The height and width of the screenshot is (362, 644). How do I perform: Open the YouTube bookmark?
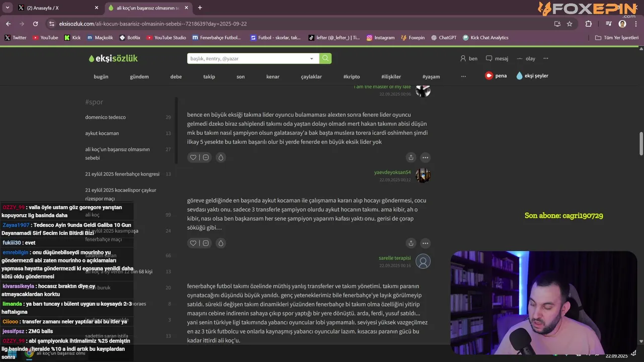(45, 38)
